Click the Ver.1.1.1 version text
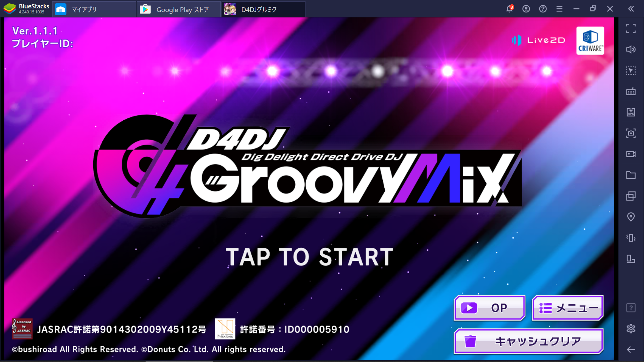The height and width of the screenshot is (362, 644). click(x=35, y=31)
